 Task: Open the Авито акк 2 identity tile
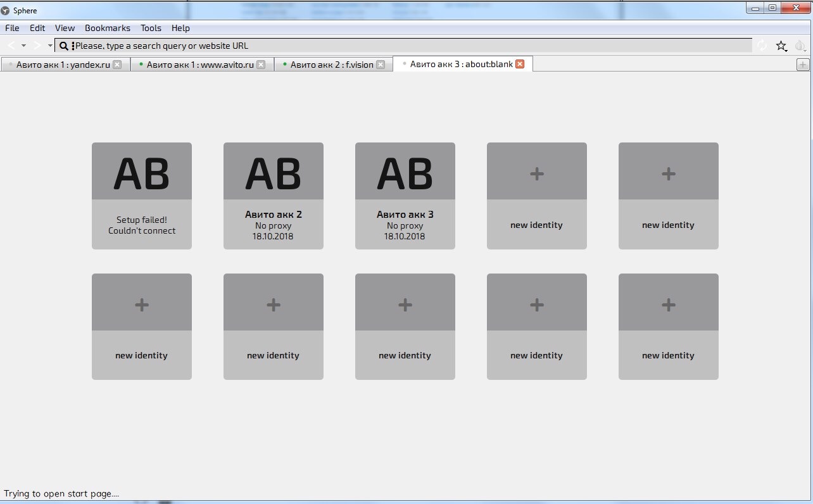[x=274, y=196]
